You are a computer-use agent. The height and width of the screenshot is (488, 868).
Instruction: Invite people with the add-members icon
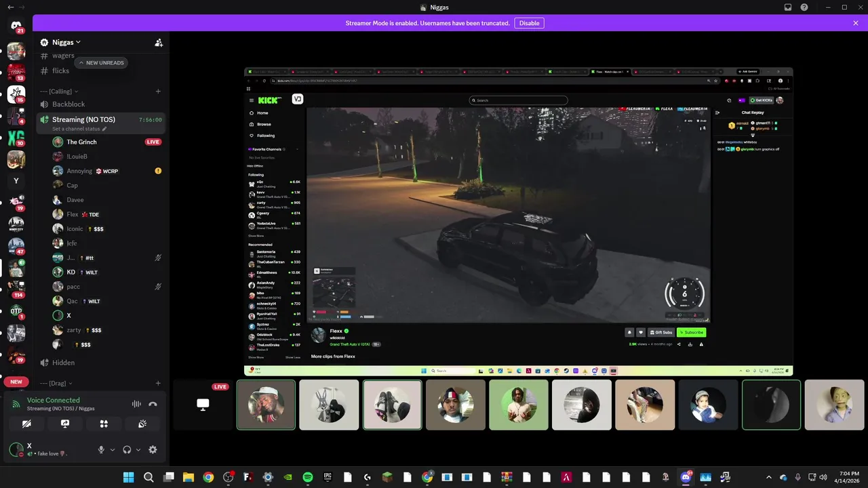click(159, 42)
